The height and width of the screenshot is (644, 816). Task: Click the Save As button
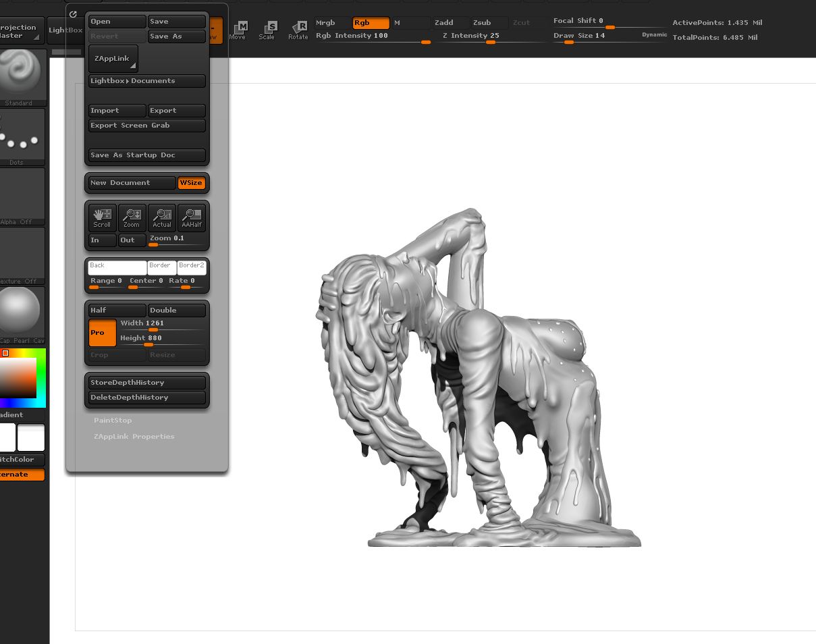[x=177, y=36]
